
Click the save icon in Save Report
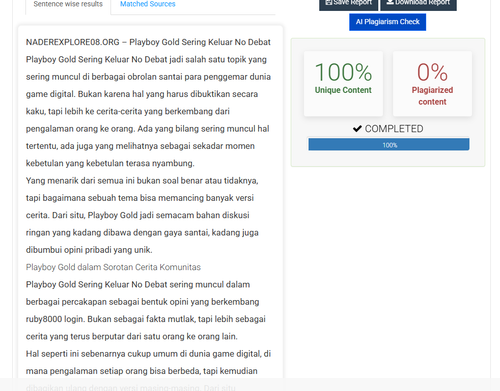tap(329, 3)
